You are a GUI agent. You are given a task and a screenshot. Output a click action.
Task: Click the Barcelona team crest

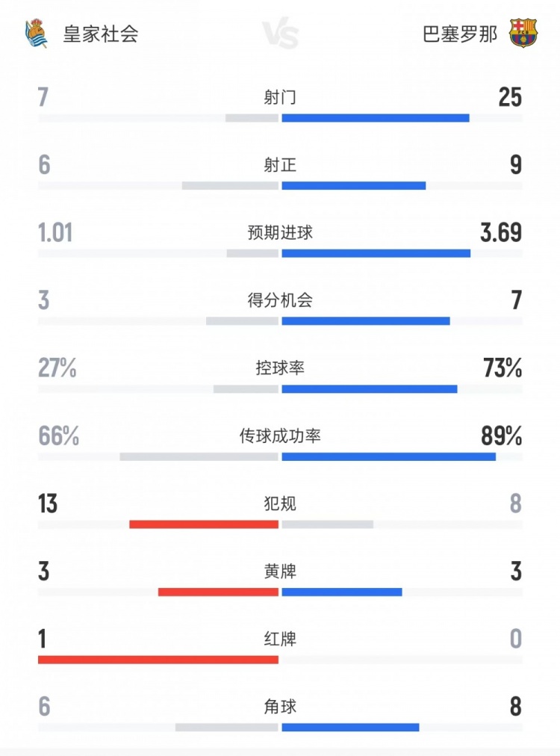(523, 34)
